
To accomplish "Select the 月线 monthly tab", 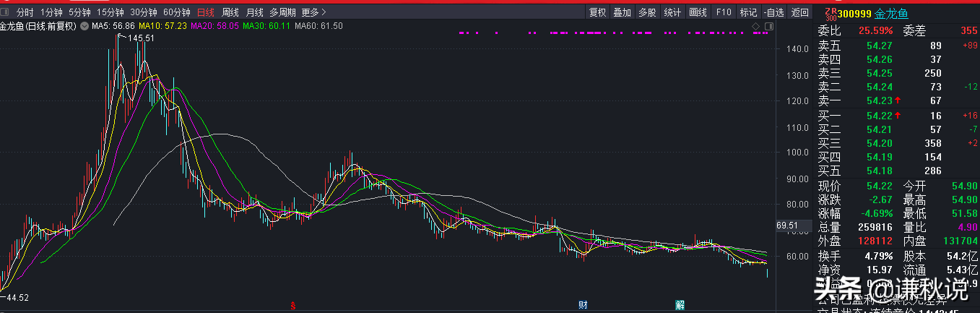I will point(254,12).
